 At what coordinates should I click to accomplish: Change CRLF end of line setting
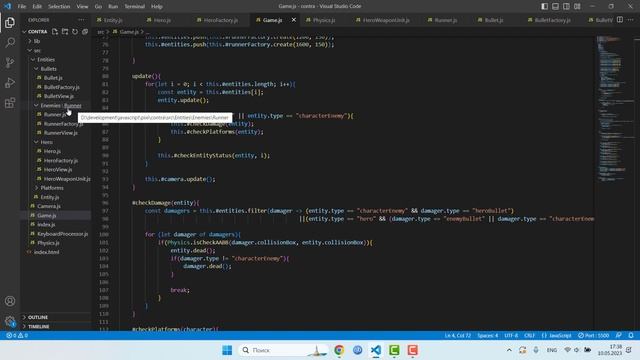click(x=529, y=335)
